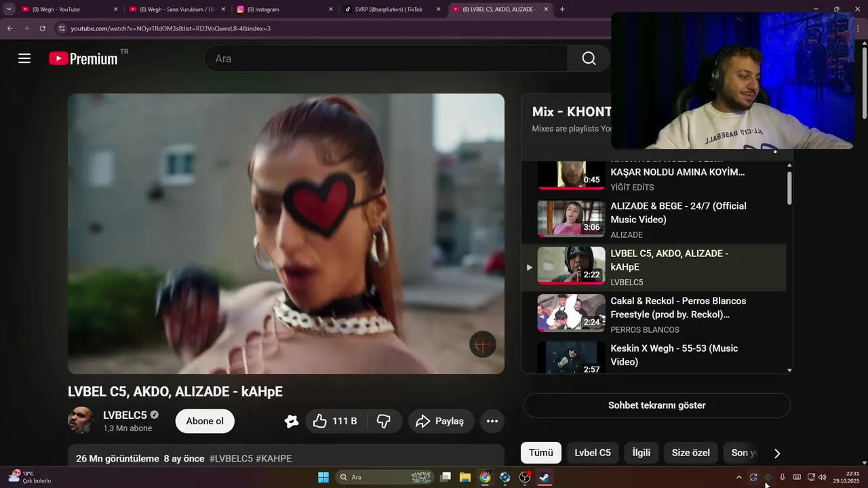Image resolution: width=868 pixels, height=488 pixels.
Task: Close the TikTok browser tab
Action: (x=439, y=9)
